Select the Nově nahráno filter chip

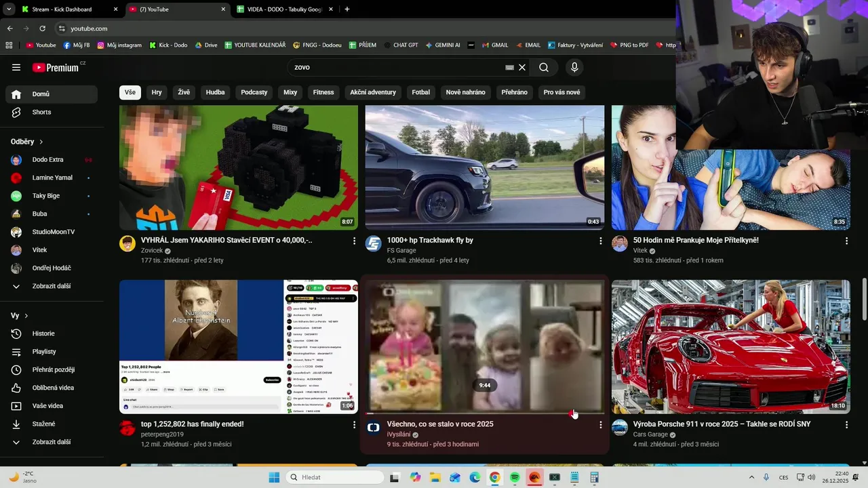(x=465, y=92)
